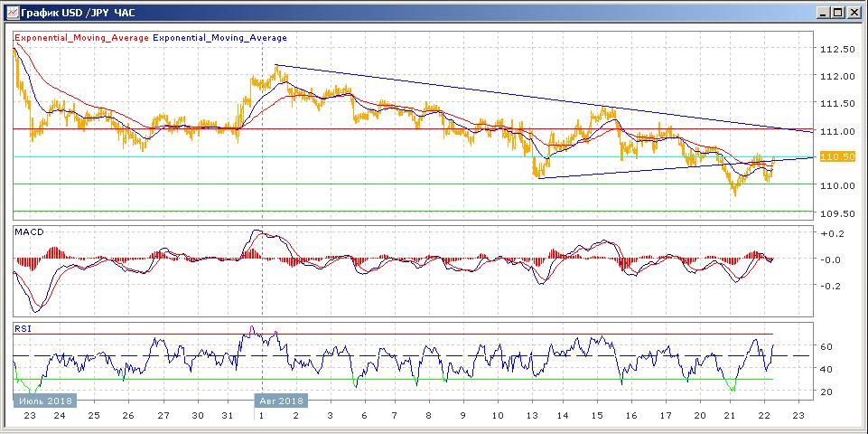Click the +0.2 MACD scale label

point(830,233)
